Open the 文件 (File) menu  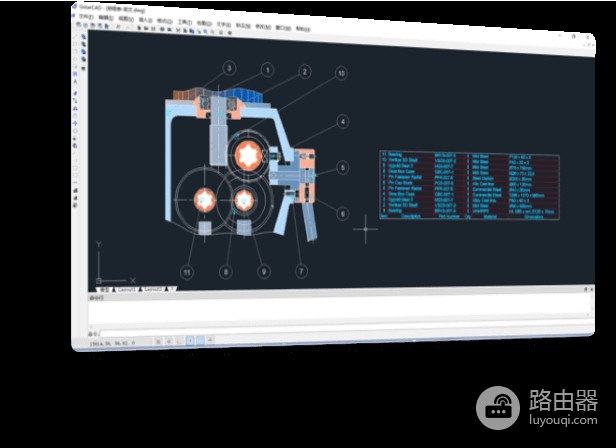point(87,17)
